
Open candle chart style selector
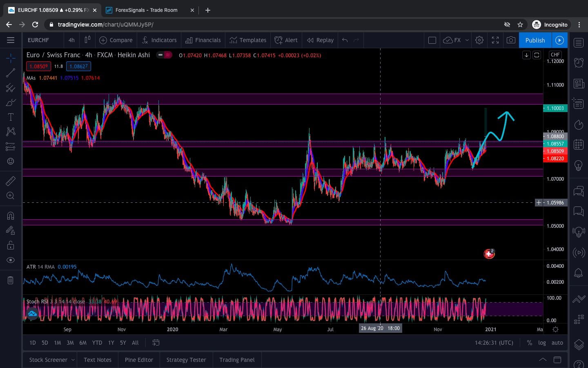click(x=87, y=40)
